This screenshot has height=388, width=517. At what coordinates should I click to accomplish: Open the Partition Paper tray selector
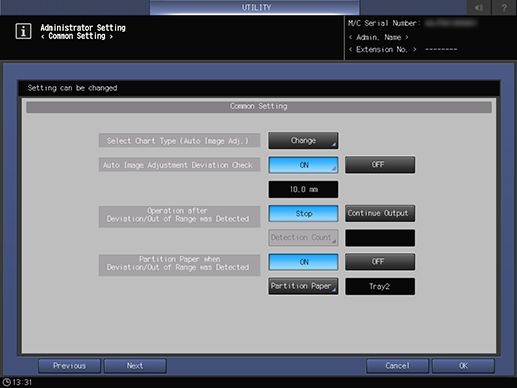coord(303,286)
